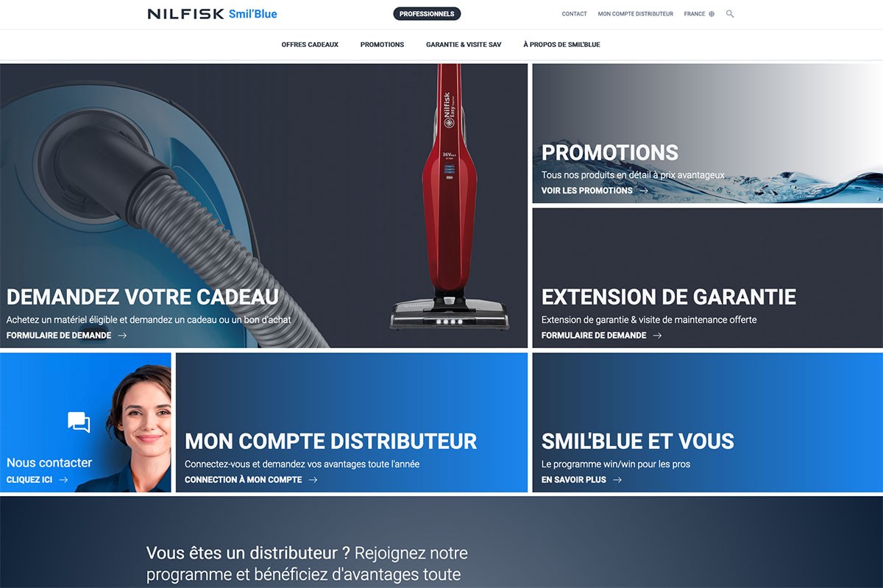Screen dimensions: 883x588
Task: Click the chat bubbles contact icon
Action: tap(79, 422)
